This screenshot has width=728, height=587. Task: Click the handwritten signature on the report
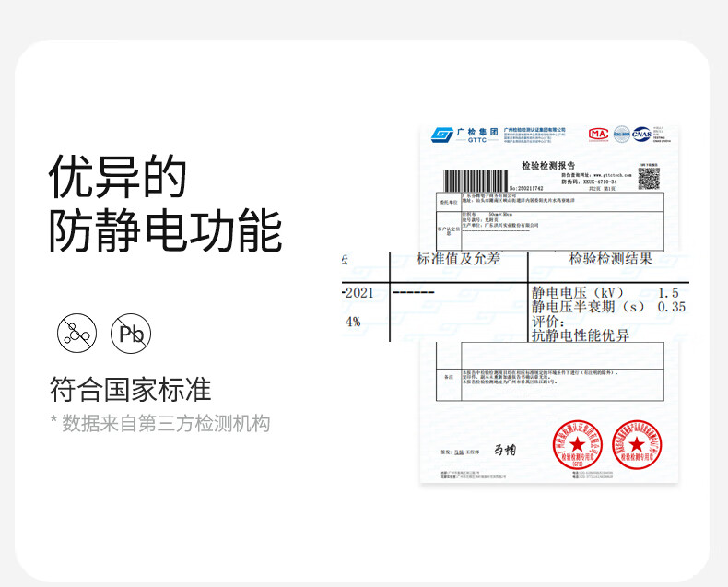tap(505, 450)
